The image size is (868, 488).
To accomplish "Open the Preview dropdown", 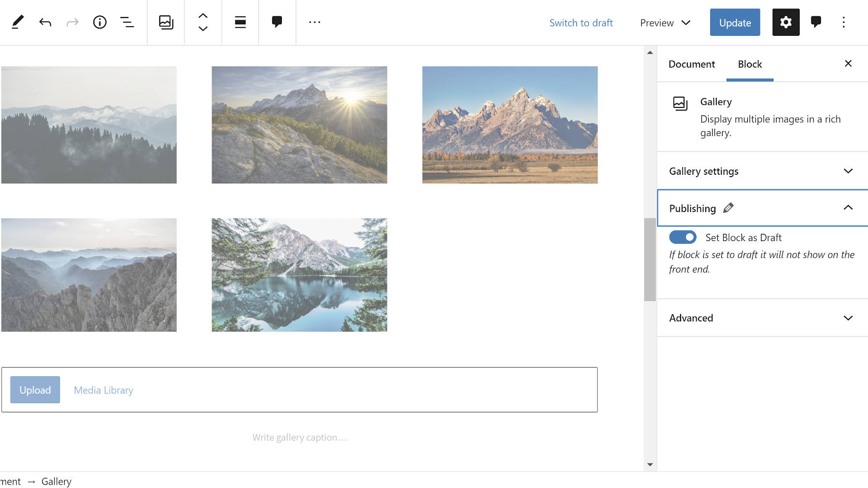I will point(665,23).
